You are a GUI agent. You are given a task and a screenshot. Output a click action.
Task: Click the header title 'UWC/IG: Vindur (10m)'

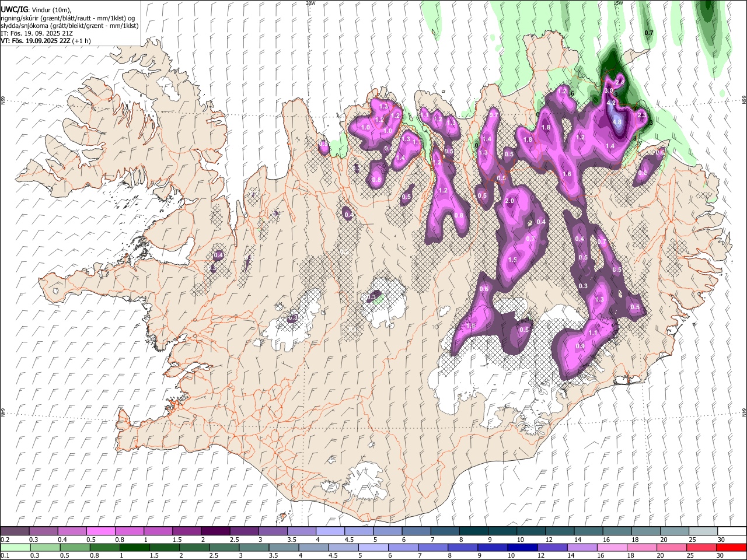click(36, 10)
